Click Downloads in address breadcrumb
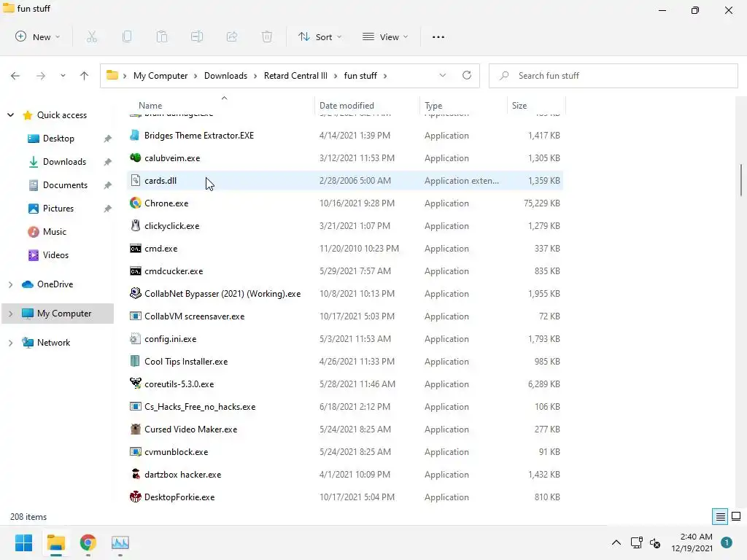747x560 pixels. (225, 76)
